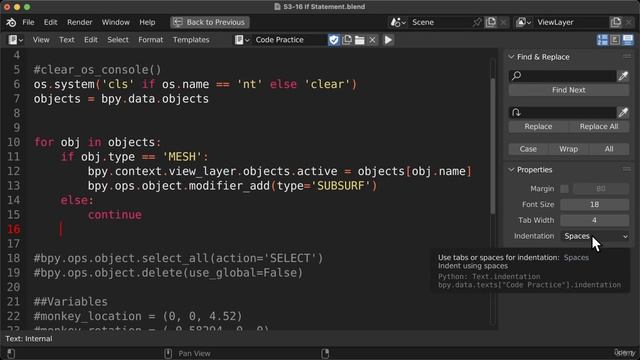
Task: Click the Code Practice text name field
Action: (x=289, y=40)
